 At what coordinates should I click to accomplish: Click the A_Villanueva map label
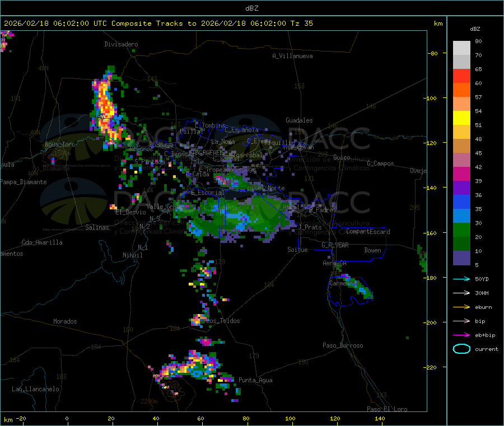pyautogui.click(x=292, y=56)
